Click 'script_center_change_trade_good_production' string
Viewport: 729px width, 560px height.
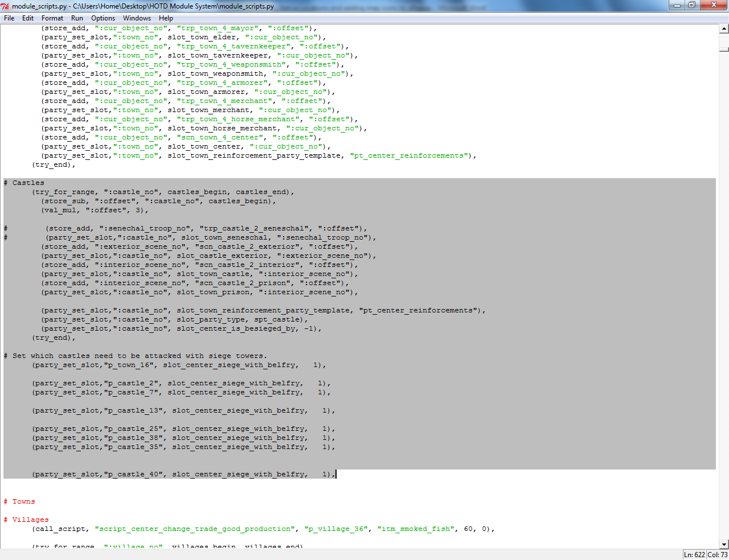[x=195, y=529]
